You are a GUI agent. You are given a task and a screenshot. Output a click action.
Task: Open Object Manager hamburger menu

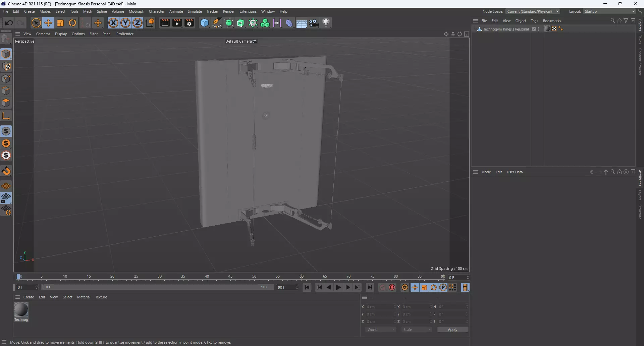(476, 21)
